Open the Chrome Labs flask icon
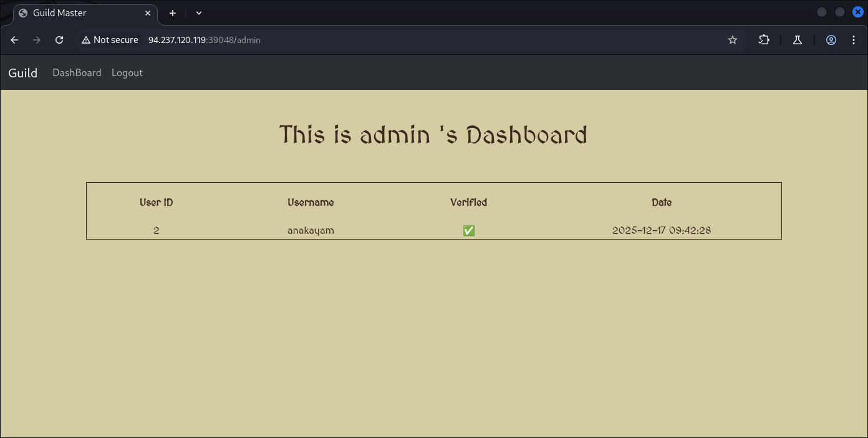Viewport: 868px width, 438px height. [797, 40]
